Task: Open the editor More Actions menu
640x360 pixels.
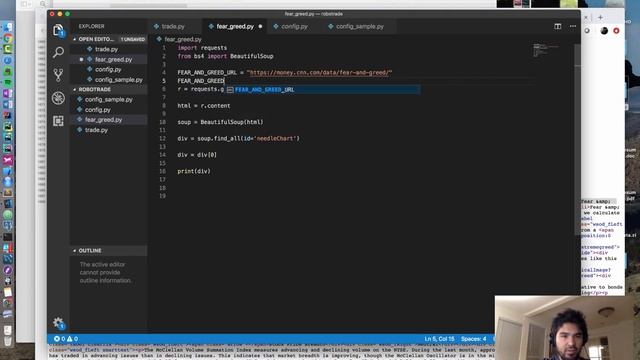Action: tap(573, 26)
